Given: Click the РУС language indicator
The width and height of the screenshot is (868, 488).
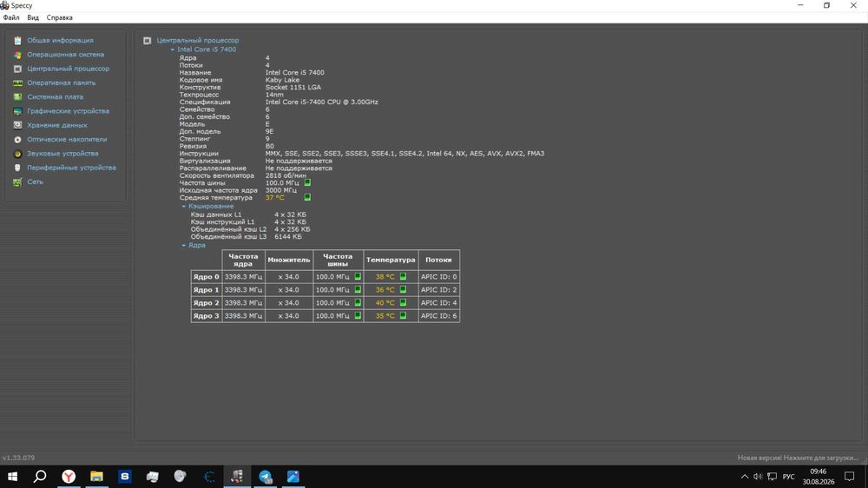Looking at the screenshot, I should pyautogui.click(x=788, y=477).
